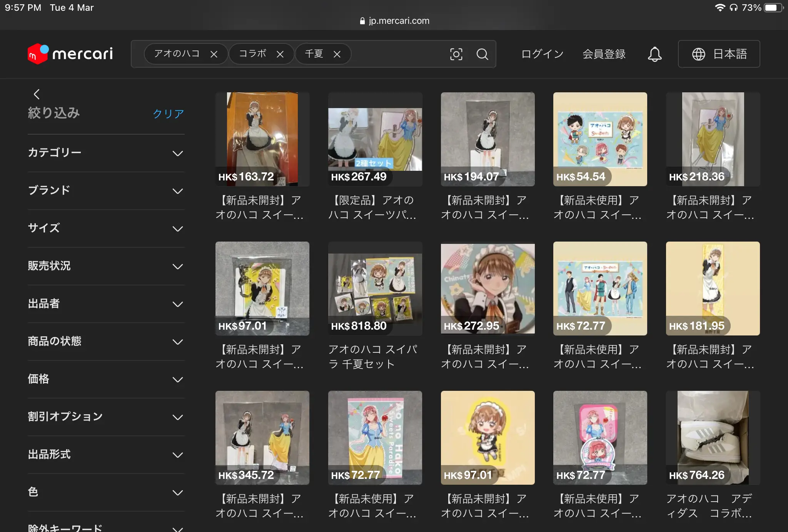Image resolution: width=788 pixels, height=532 pixels.
Task: Click the magnifier search icon
Action: [x=482, y=54]
